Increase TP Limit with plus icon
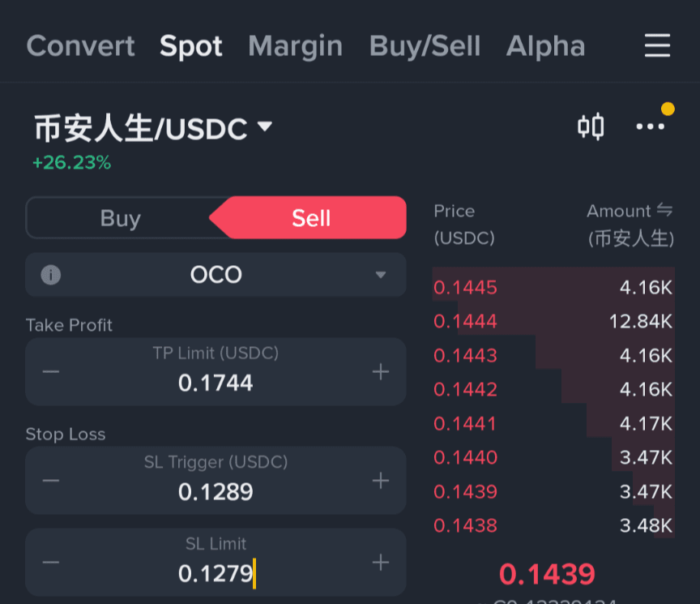This screenshot has width=700, height=604. [x=380, y=371]
